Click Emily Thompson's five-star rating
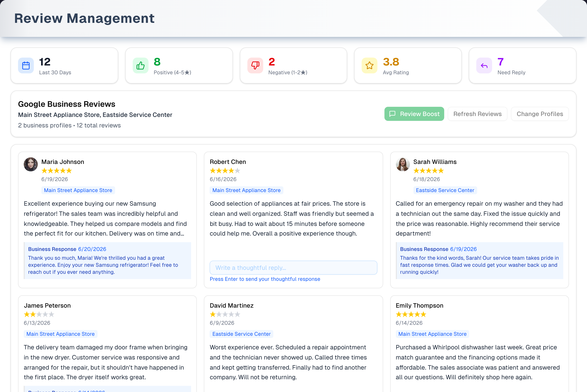 (x=411, y=314)
